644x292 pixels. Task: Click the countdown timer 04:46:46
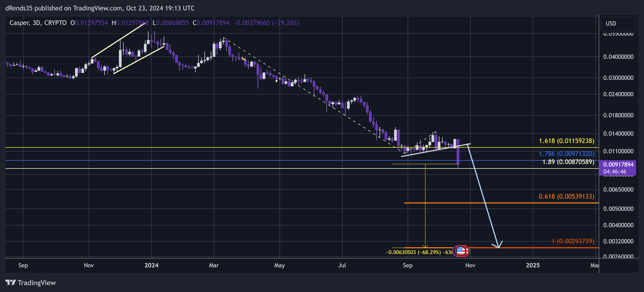(615, 171)
